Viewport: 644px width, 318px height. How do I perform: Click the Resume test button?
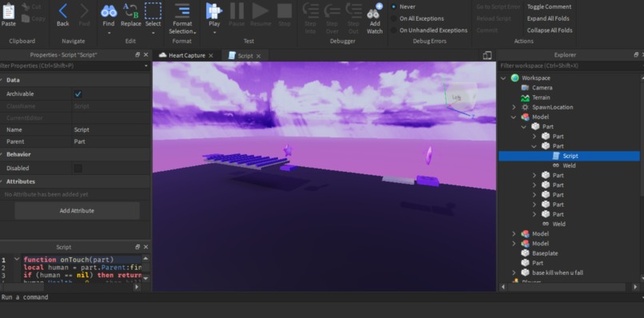(260, 11)
